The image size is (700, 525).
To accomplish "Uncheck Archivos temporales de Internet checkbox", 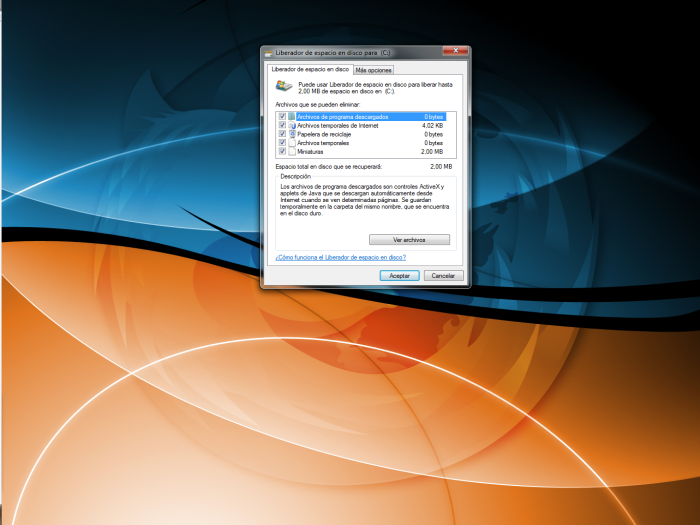I will point(282,125).
